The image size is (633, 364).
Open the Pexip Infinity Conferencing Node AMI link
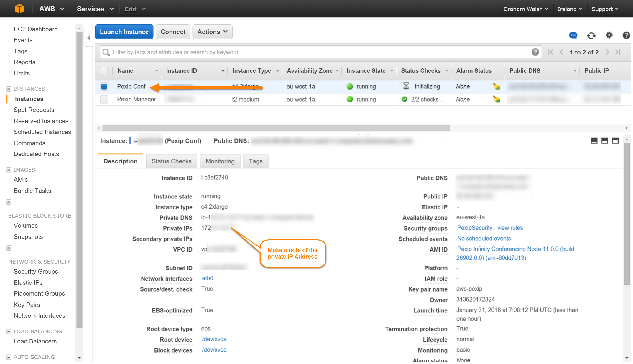click(515, 253)
